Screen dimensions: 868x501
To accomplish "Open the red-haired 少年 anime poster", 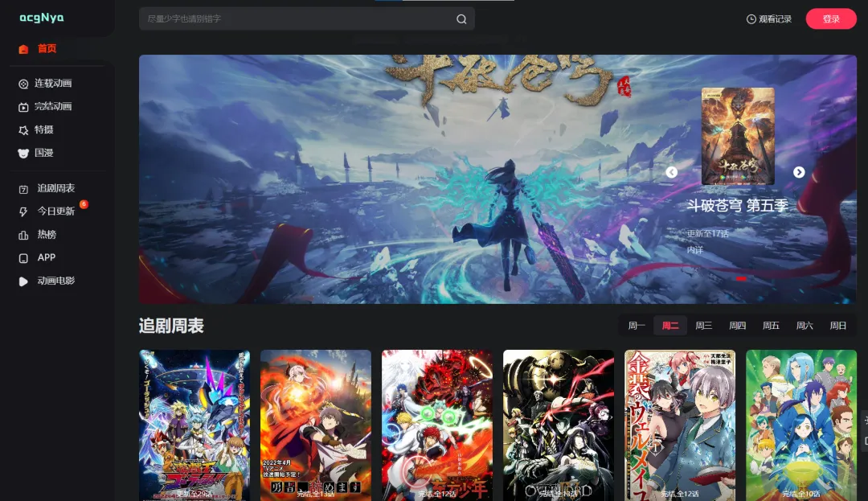I will tap(436, 425).
